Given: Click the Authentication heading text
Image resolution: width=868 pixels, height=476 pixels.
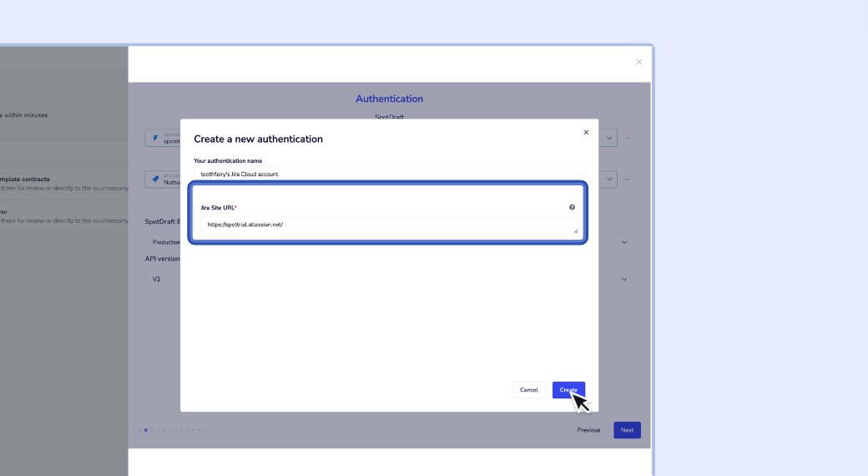Looking at the screenshot, I should point(389,99).
